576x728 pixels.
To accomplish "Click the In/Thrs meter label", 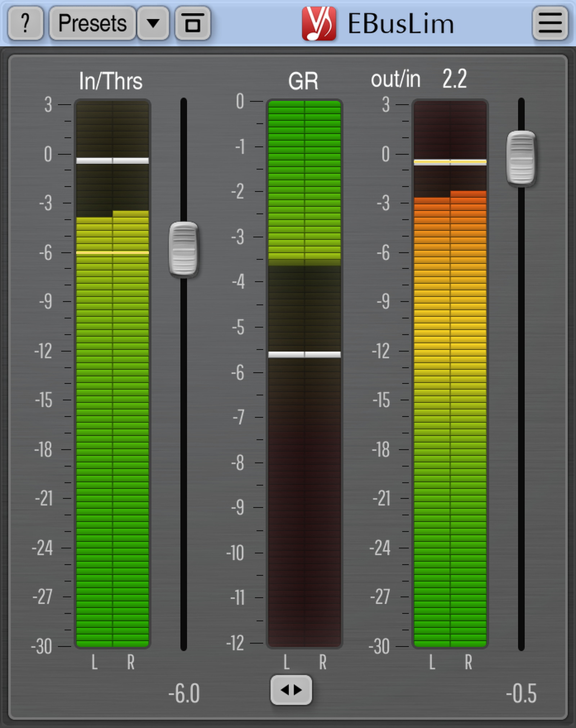I will coord(111,81).
